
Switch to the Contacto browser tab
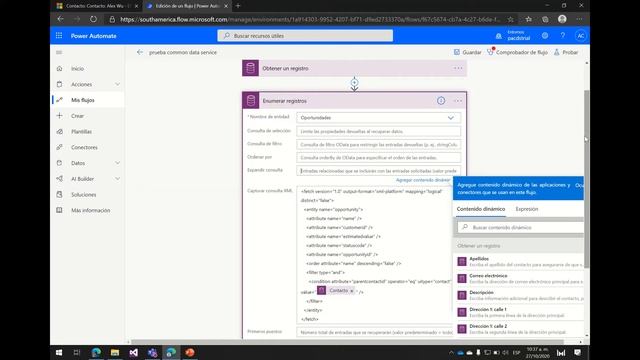pyautogui.click(x=97, y=6)
